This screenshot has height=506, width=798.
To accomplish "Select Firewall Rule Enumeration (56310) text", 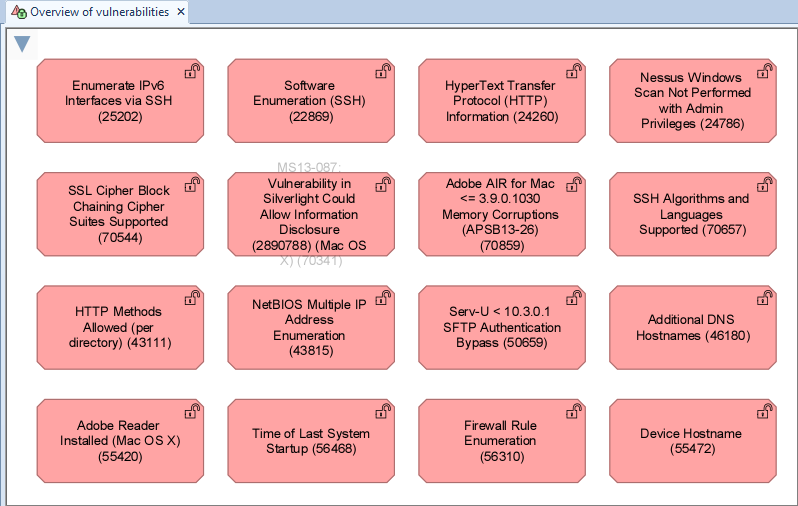I will point(501,441).
